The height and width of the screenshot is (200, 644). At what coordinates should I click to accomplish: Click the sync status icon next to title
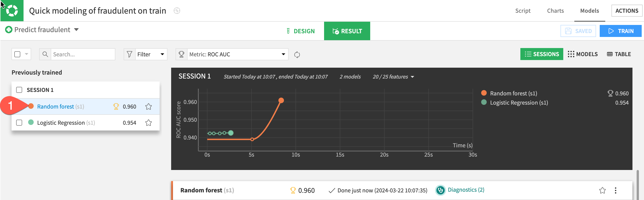pos(177,11)
